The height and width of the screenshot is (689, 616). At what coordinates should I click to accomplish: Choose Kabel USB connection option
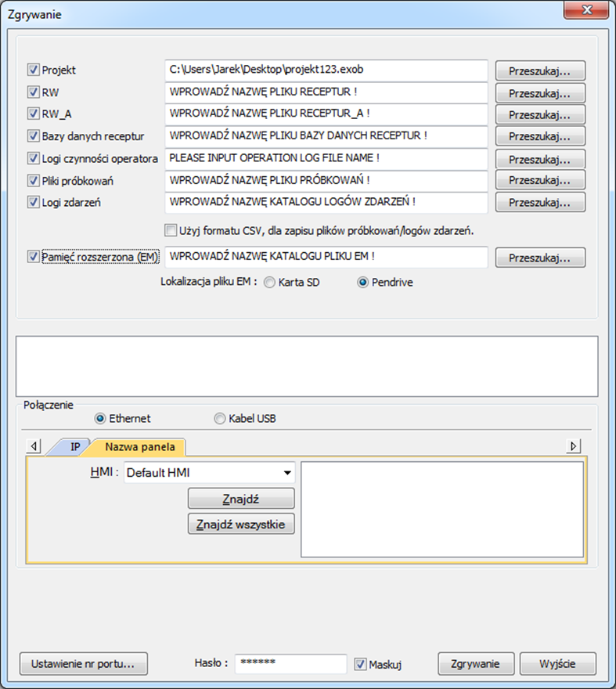pos(220,418)
